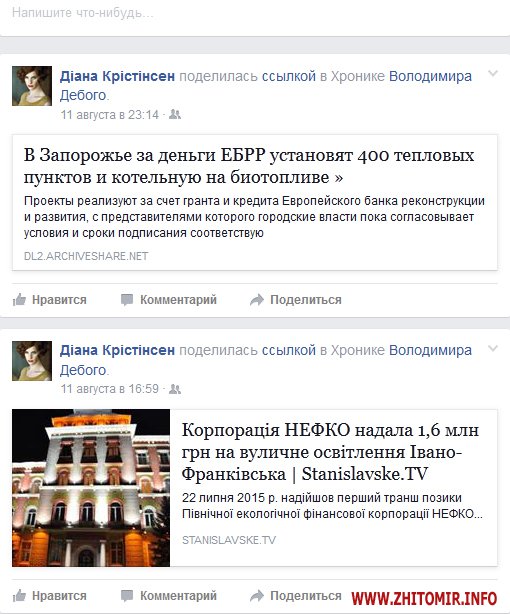Screen dimensions: 510x614
Task: Click the comment bubble icon on second post
Action: click(x=127, y=596)
